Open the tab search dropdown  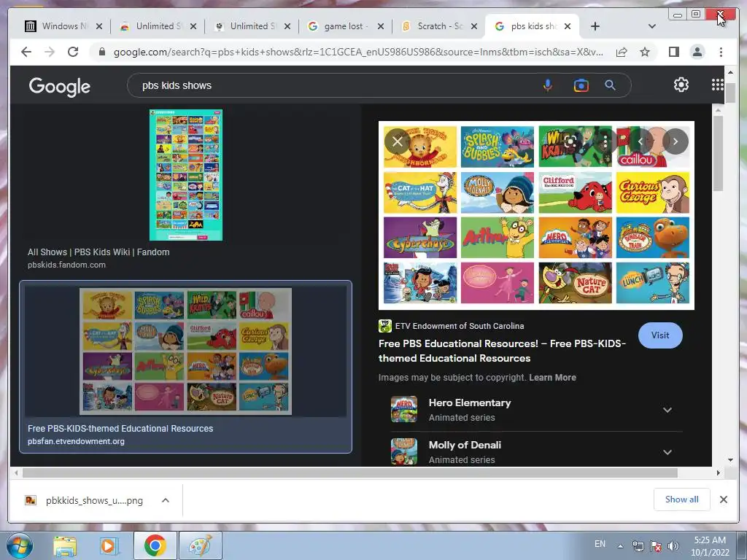[x=651, y=26]
